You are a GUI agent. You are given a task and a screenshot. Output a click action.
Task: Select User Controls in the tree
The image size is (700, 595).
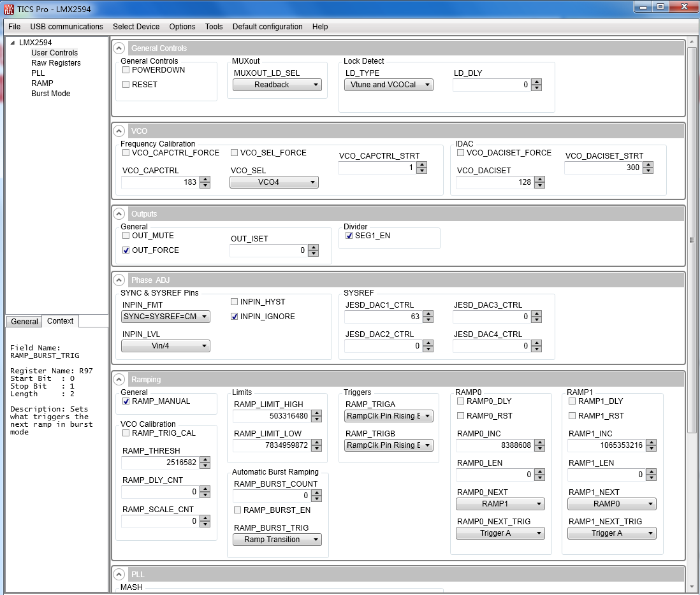[54, 53]
